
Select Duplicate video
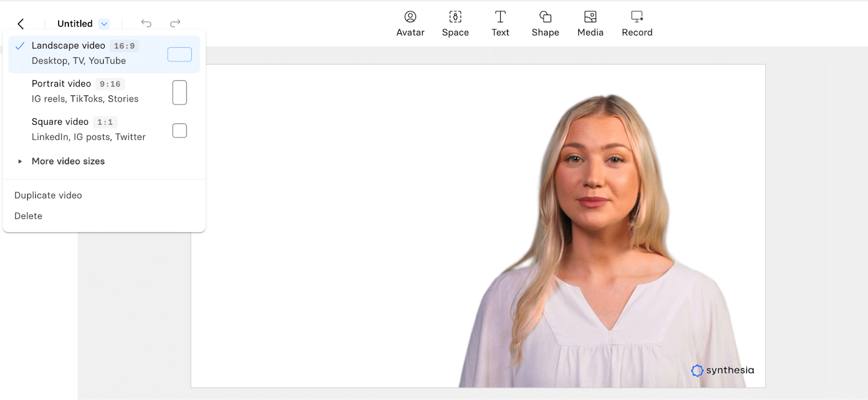click(x=48, y=195)
